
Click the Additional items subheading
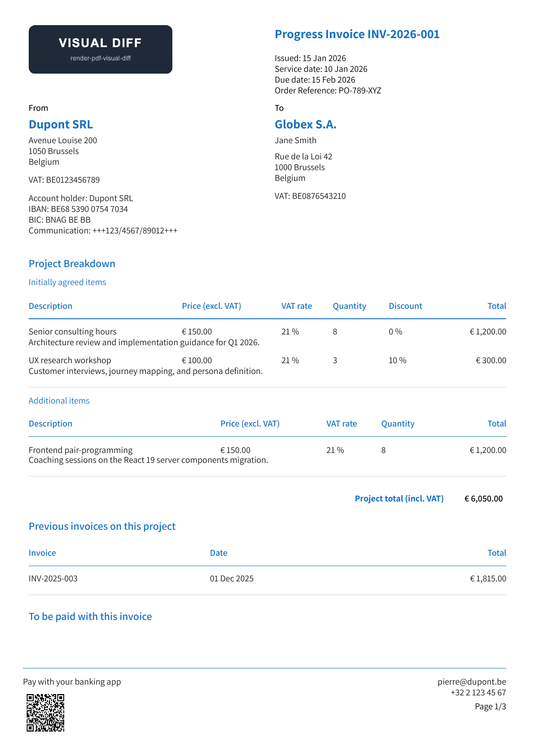pos(59,401)
